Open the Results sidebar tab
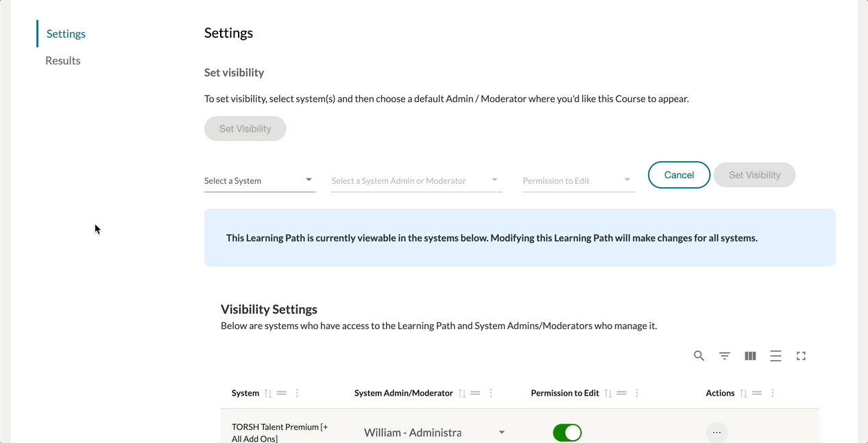 (x=63, y=60)
